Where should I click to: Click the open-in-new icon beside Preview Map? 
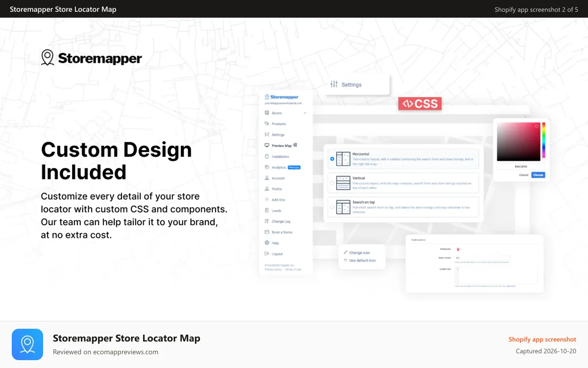295,145
